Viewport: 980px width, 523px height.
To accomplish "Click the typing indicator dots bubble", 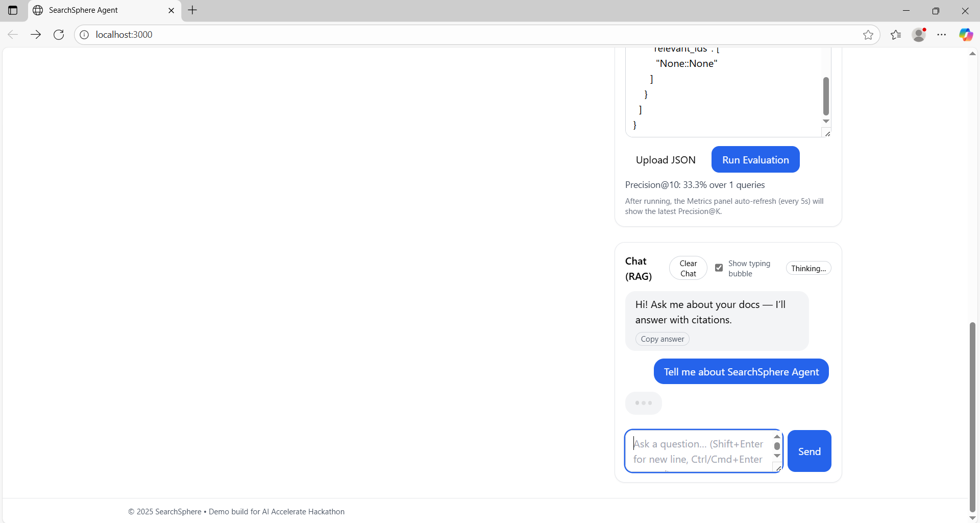I will (x=643, y=403).
